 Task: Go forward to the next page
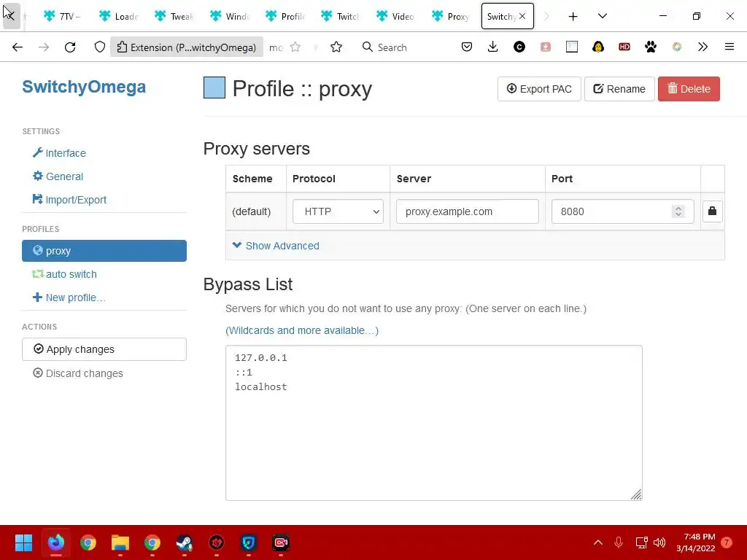[44, 47]
